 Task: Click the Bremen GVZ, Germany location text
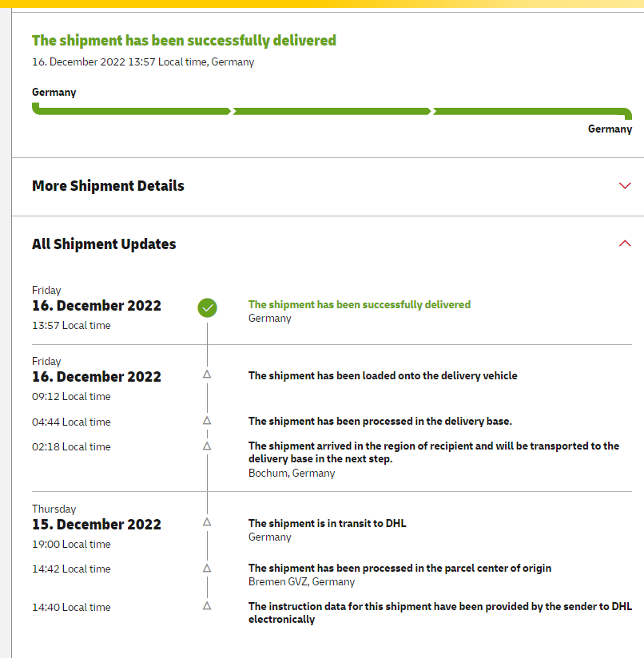click(x=301, y=581)
